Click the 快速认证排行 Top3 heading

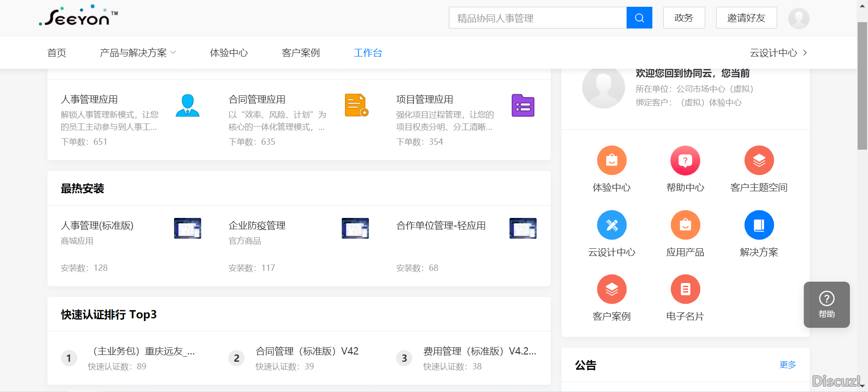tap(109, 315)
